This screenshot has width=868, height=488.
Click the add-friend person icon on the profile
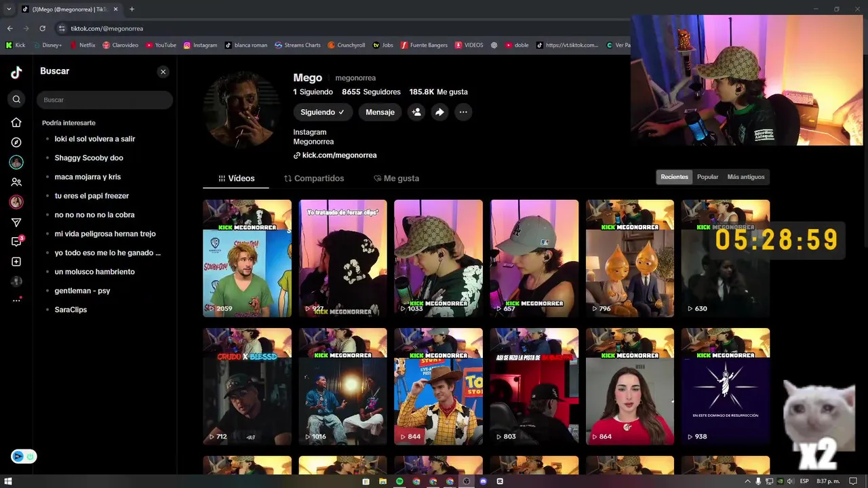click(x=416, y=113)
